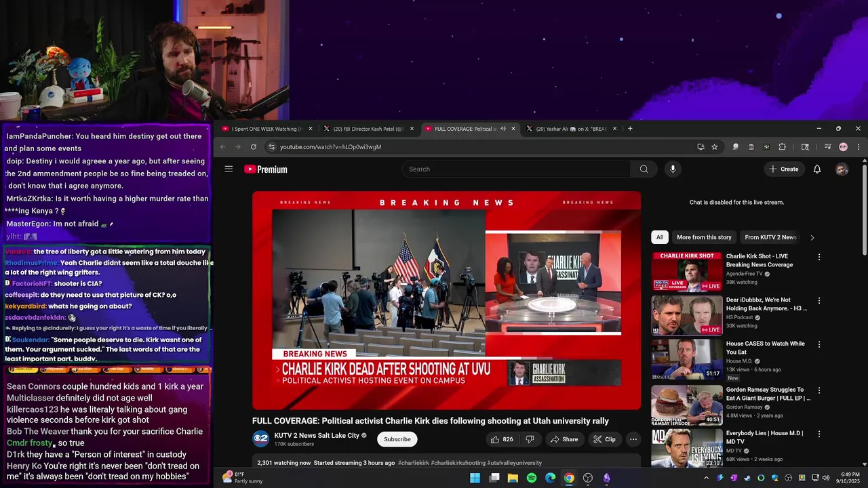Click the Create button
Viewport: 868px width, 488px height.
pyautogui.click(x=784, y=169)
